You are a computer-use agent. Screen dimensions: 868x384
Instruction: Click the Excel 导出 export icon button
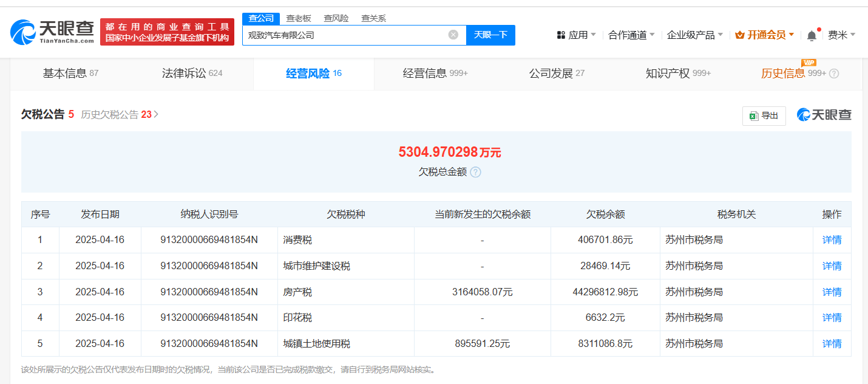pyautogui.click(x=764, y=115)
